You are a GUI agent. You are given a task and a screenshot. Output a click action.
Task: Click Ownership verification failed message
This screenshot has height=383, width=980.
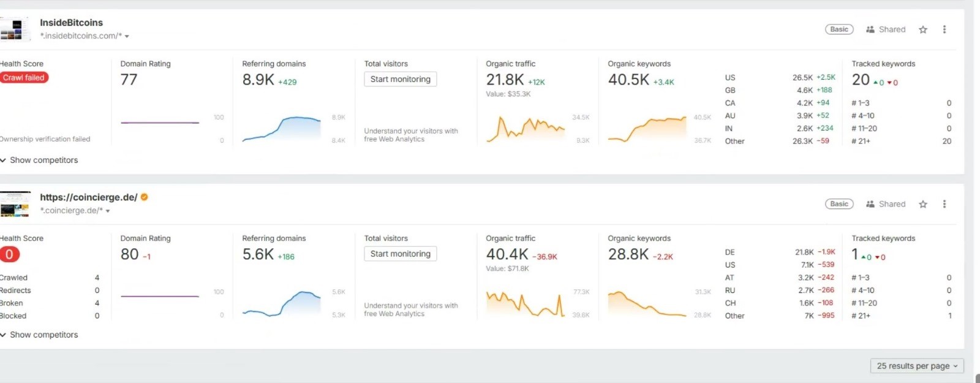[x=45, y=139]
